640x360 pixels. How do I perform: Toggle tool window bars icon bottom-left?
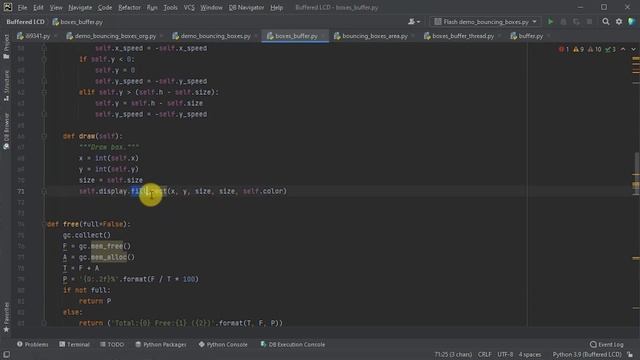7,354
